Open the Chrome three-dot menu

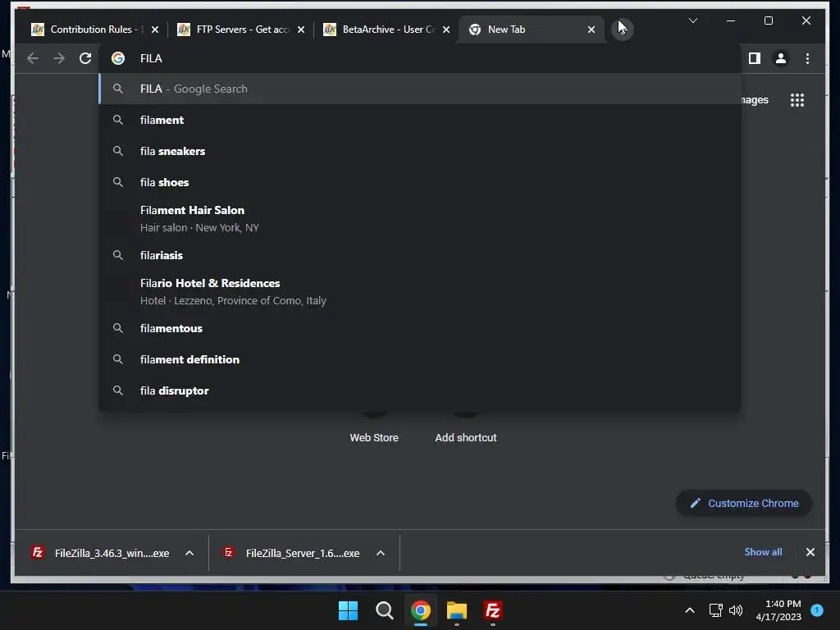coord(807,58)
